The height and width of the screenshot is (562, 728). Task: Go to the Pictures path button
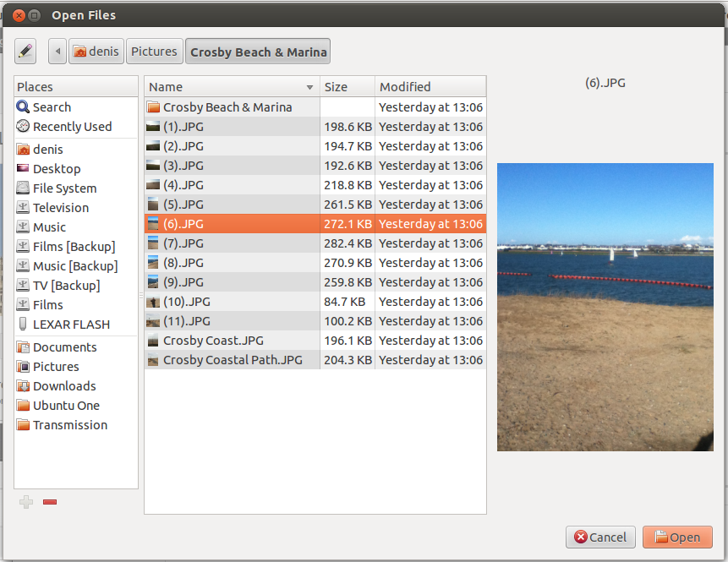154,51
